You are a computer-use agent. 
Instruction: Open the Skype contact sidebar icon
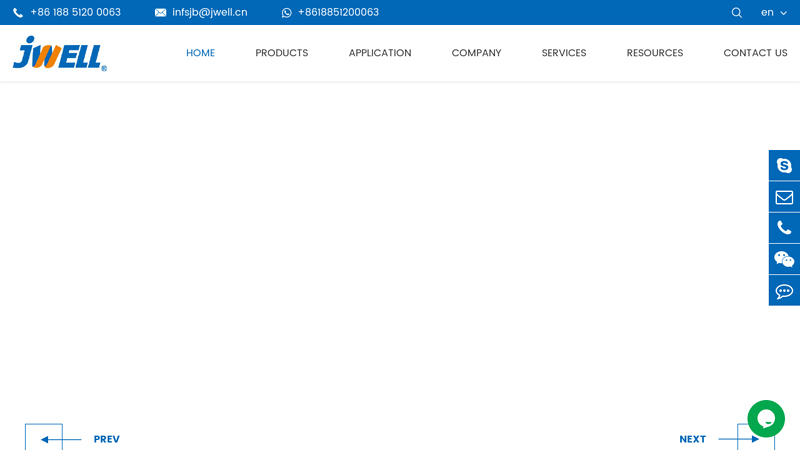[x=784, y=165]
